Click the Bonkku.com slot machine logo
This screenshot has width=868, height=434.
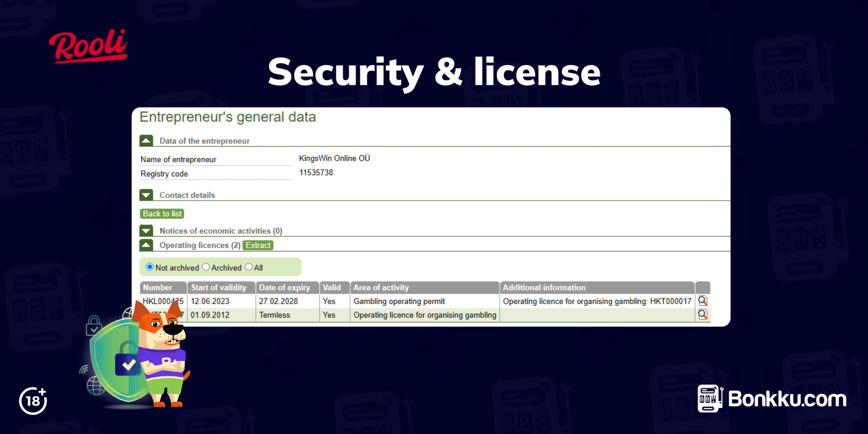click(x=710, y=399)
